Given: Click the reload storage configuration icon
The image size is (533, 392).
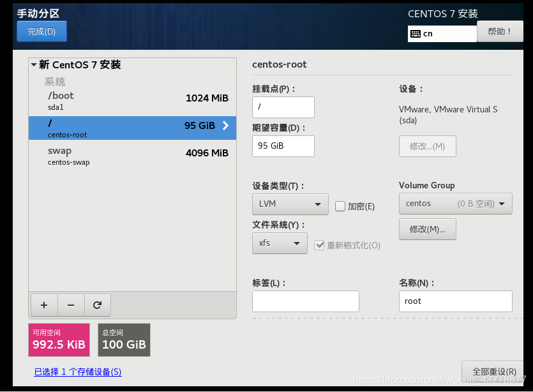Looking at the screenshot, I should (97, 305).
